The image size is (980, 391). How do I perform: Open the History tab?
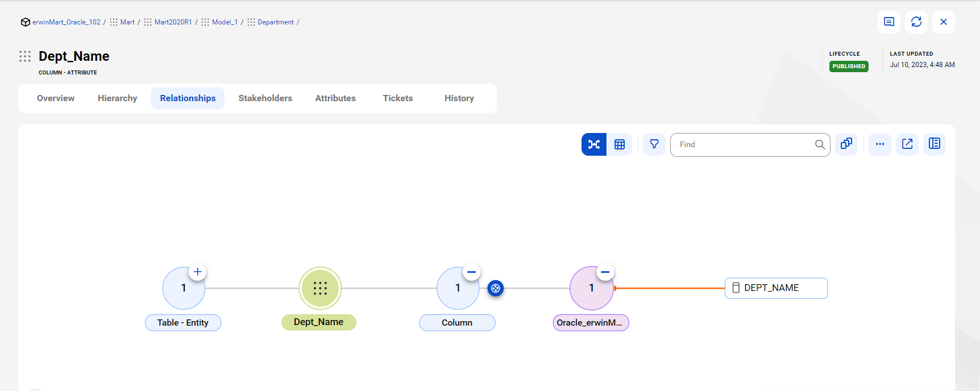pos(459,98)
